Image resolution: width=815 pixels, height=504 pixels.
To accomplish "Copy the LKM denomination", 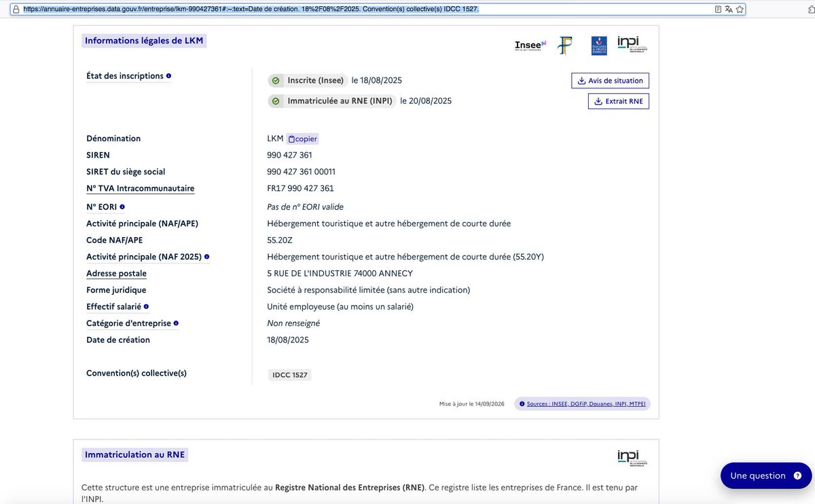I will (x=302, y=139).
